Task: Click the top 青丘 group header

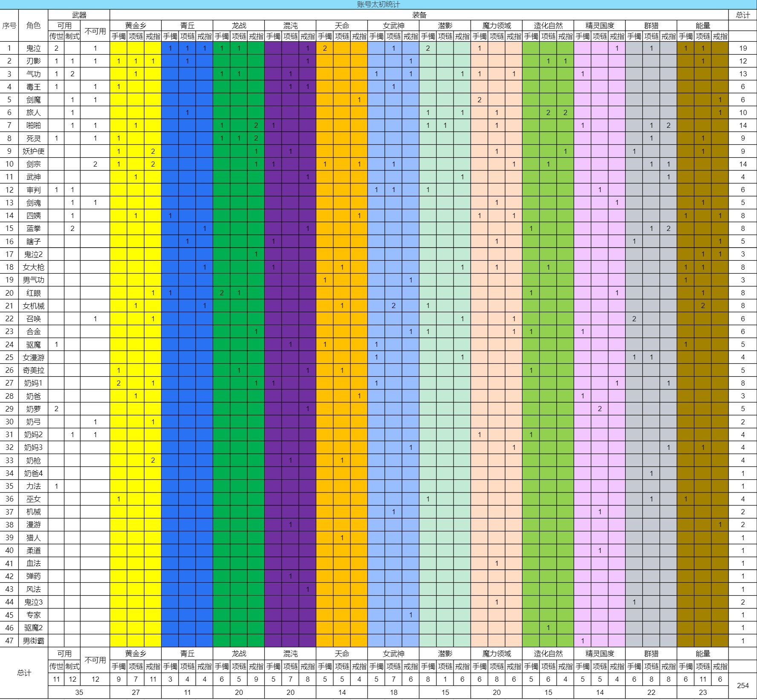Action: pos(187,26)
